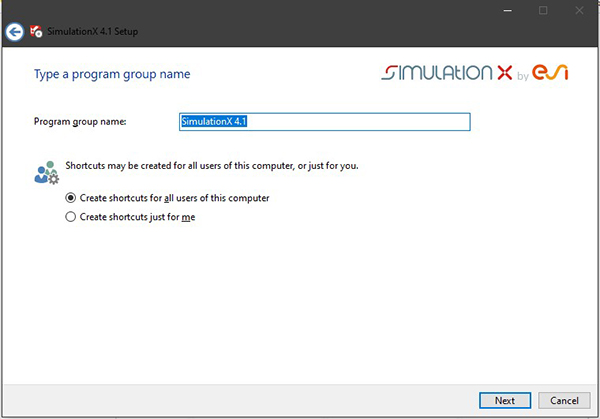Click the SimulationX 4.1 Setup title text
This screenshot has width=600, height=419.
pos(92,31)
